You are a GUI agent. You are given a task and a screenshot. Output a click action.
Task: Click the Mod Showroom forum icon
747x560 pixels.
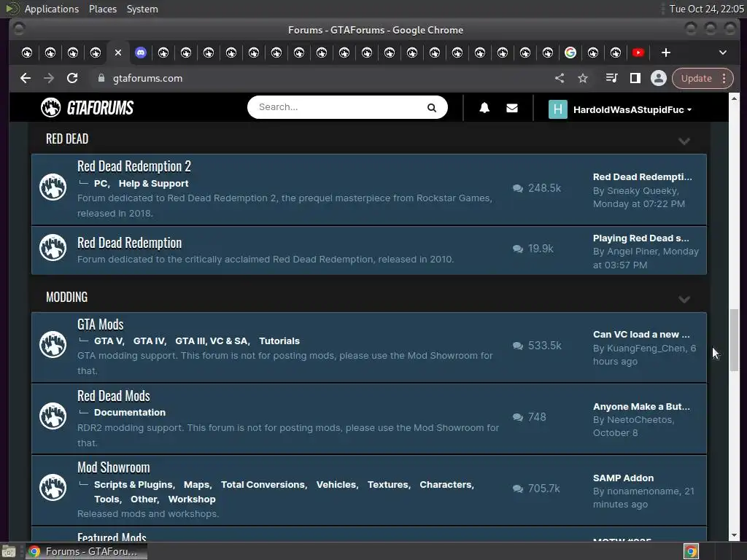[x=53, y=488]
